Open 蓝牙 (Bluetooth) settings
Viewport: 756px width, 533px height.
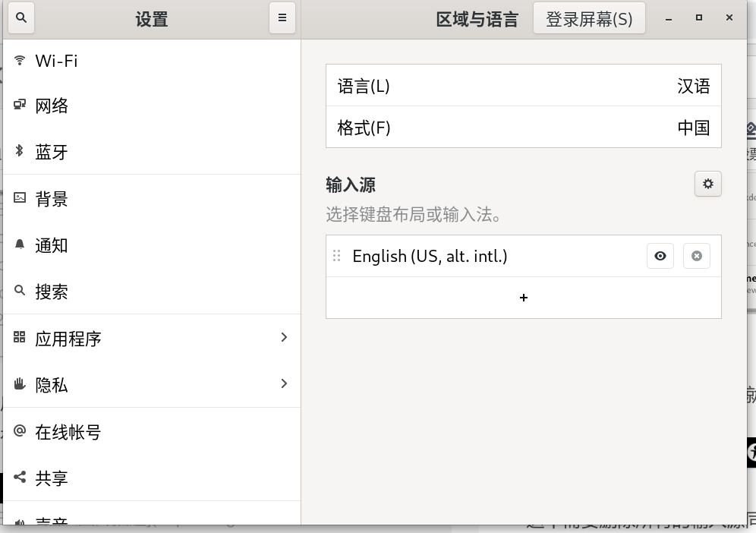point(53,152)
